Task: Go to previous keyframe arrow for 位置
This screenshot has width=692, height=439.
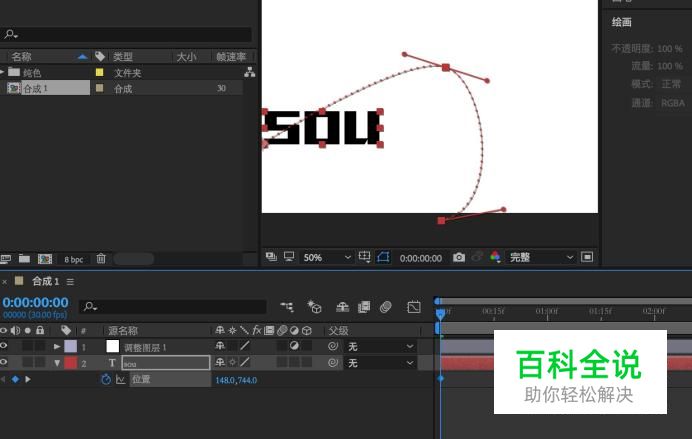Action: pyautogui.click(x=3, y=379)
